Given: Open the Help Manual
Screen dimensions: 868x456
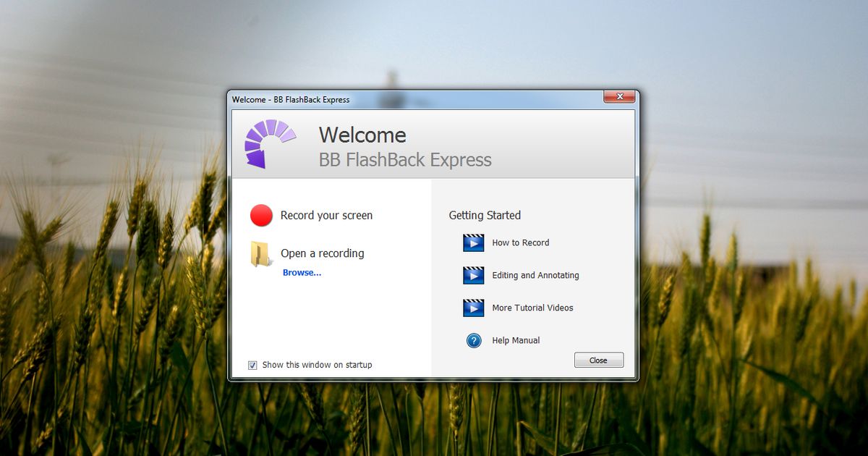Looking at the screenshot, I should pyautogui.click(x=516, y=340).
